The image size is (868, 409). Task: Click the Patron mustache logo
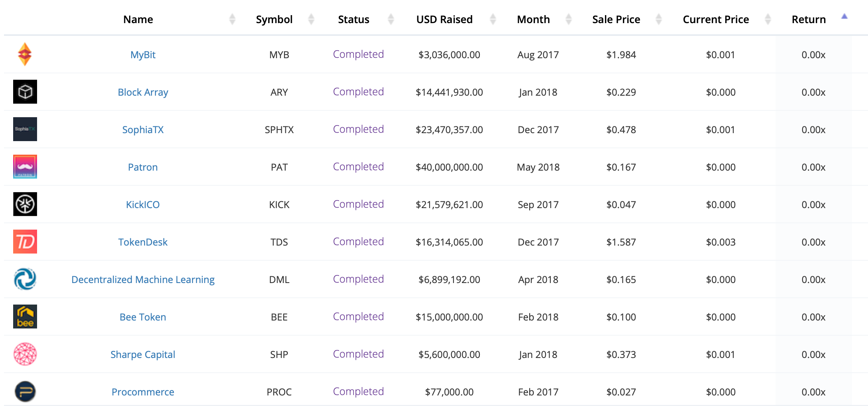(25, 167)
